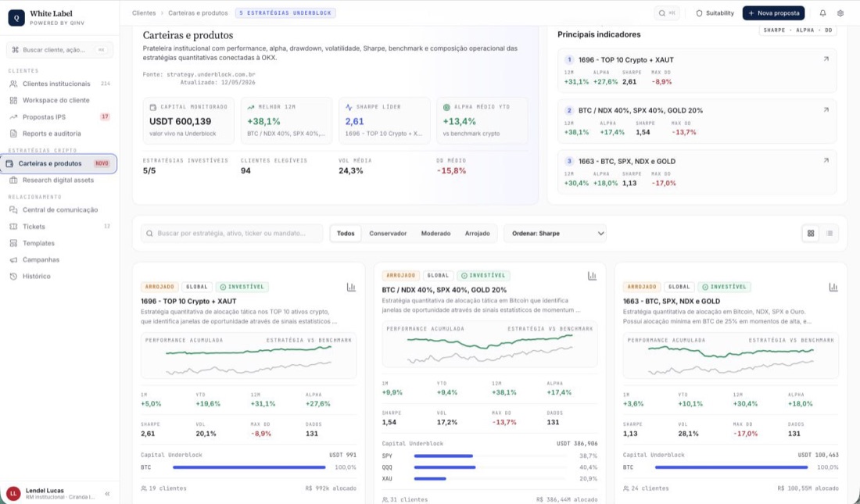
Task: Switch to list view layout
Action: (830, 233)
